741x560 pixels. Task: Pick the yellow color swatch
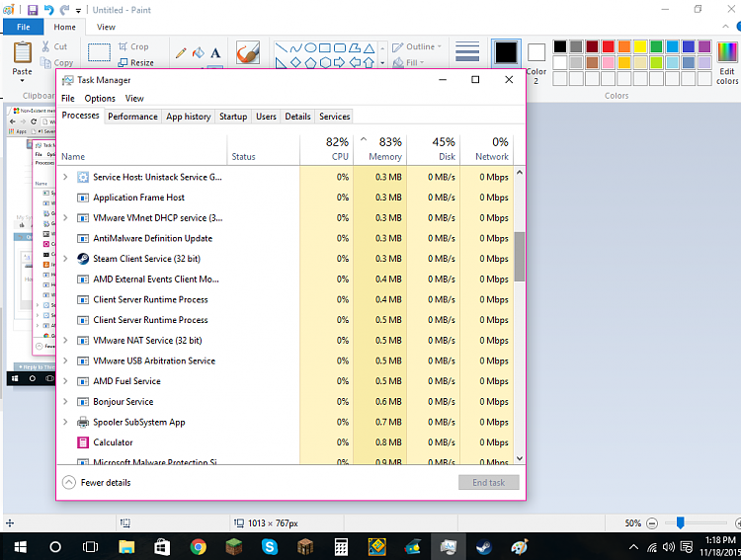[640, 46]
